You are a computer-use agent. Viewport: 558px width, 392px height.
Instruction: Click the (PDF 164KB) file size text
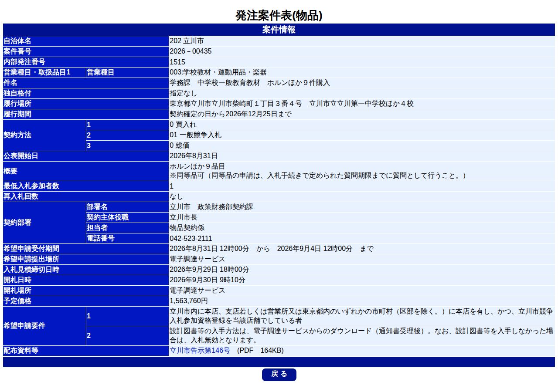coord(261,351)
